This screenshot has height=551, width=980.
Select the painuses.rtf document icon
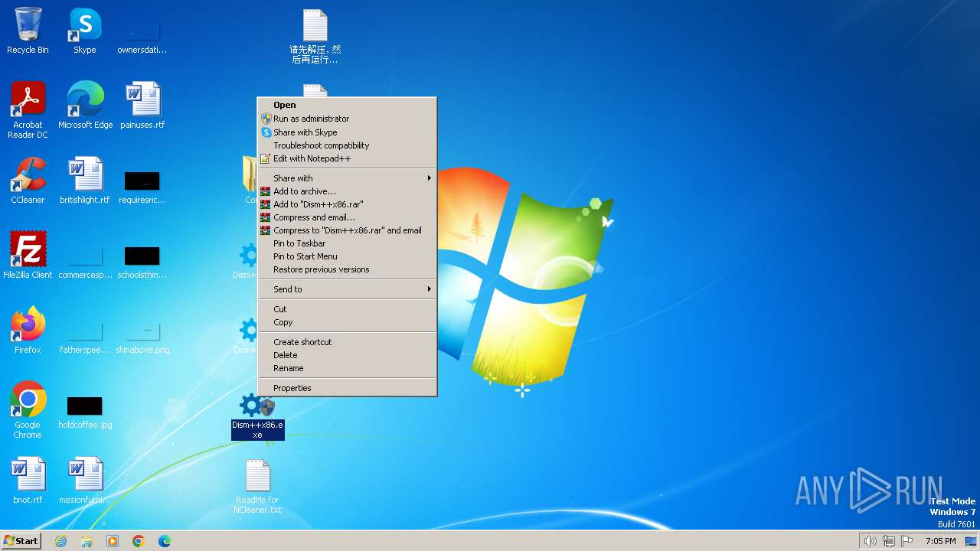142,106
